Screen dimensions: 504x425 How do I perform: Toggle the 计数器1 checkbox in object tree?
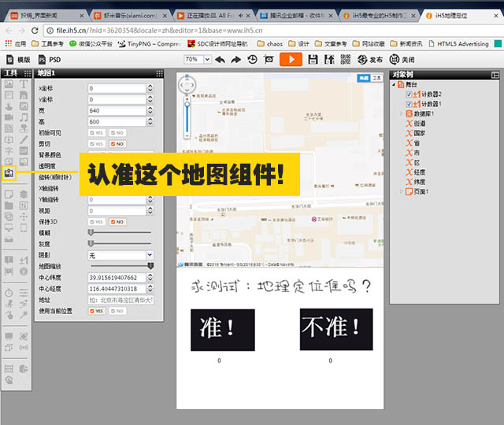click(x=406, y=104)
